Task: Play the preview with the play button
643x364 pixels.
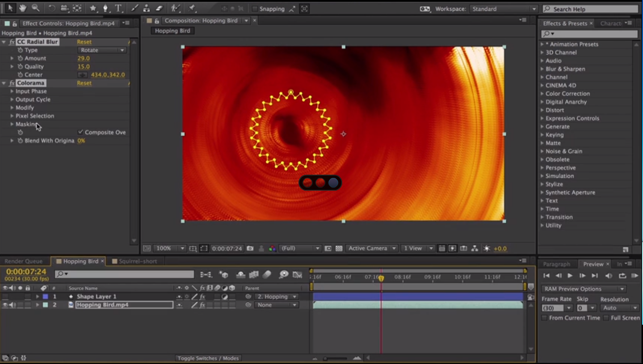Action: click(x=570, y=276)
